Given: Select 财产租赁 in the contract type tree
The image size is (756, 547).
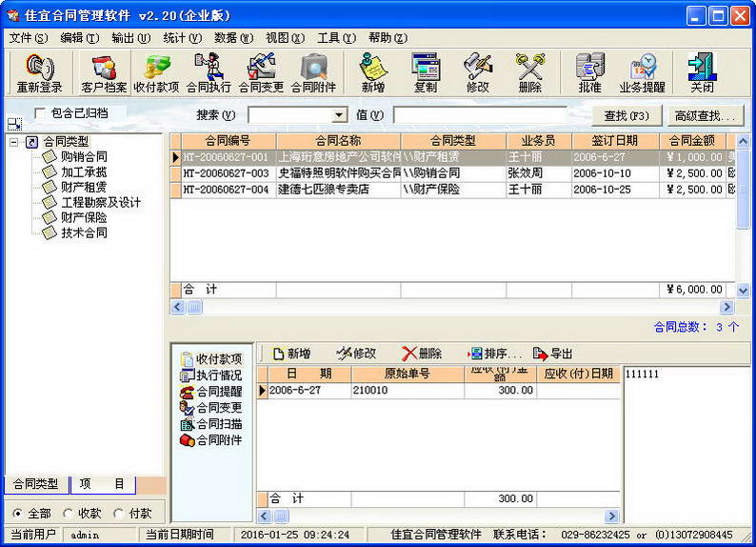Looking at the screenshot, I should pyautogui.click(x=84, y=187).
